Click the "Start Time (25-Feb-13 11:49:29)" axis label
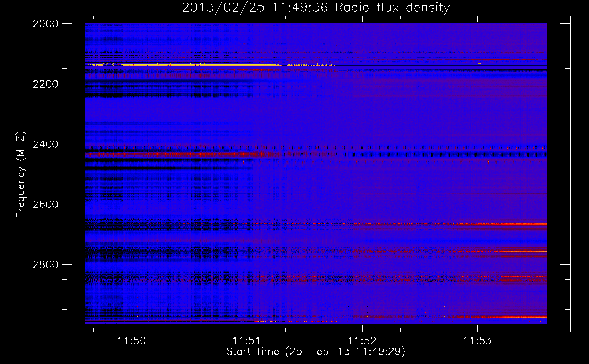Viewport: 589px width, 364px height. pos(316,352)
